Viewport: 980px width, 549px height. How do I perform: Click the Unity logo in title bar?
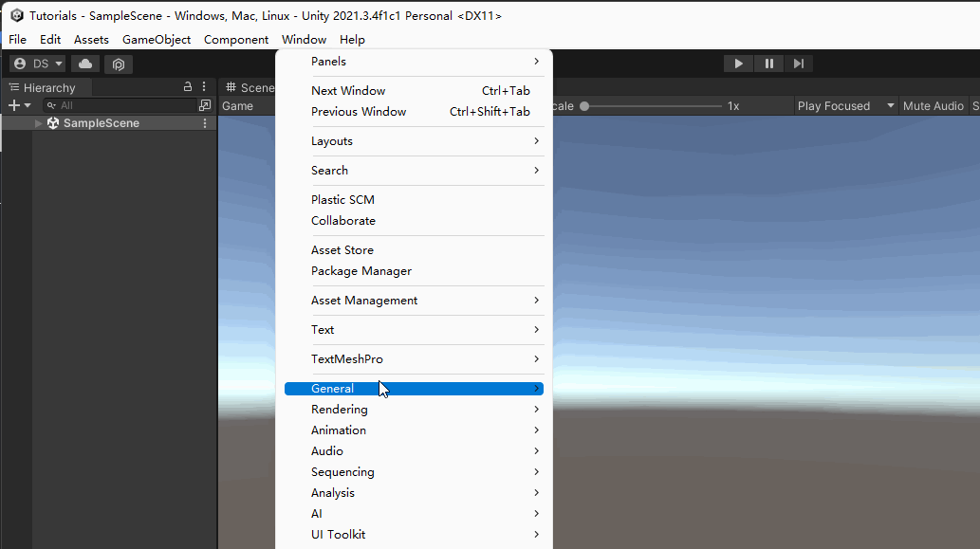click(x=17, y=15)
